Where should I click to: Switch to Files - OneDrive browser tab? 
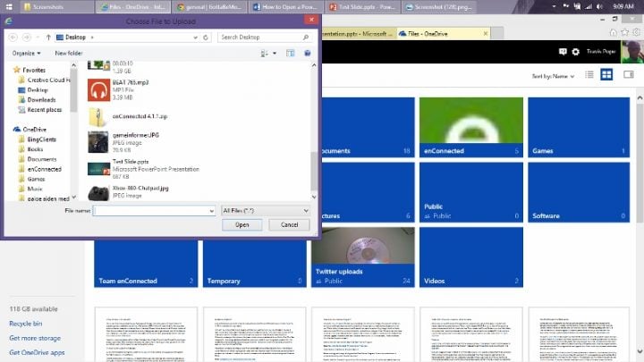pyautogui.click(x=444, y=34)
